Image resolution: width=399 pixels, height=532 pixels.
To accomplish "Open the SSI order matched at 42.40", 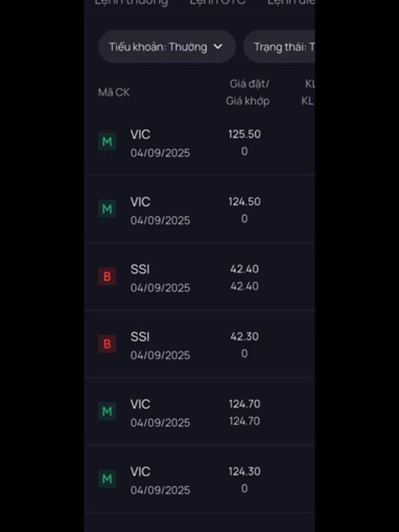I will click(x=199, y=277).
